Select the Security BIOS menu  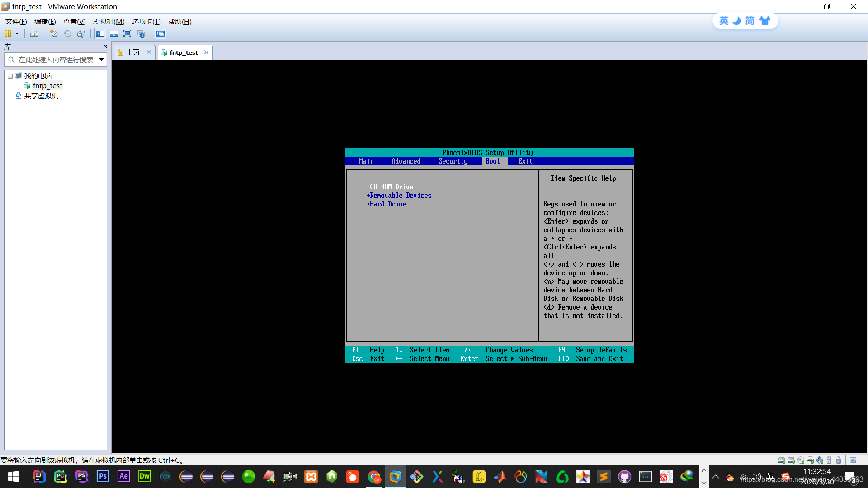tap(453, 161)
